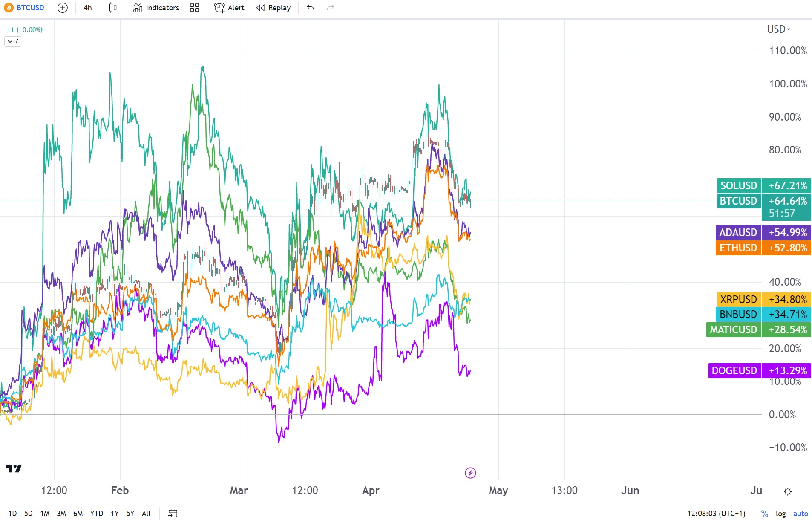The width and height of the screenshot is (812, 523).
Task: Select the BNBUSD price label
Action: point(739,314)
